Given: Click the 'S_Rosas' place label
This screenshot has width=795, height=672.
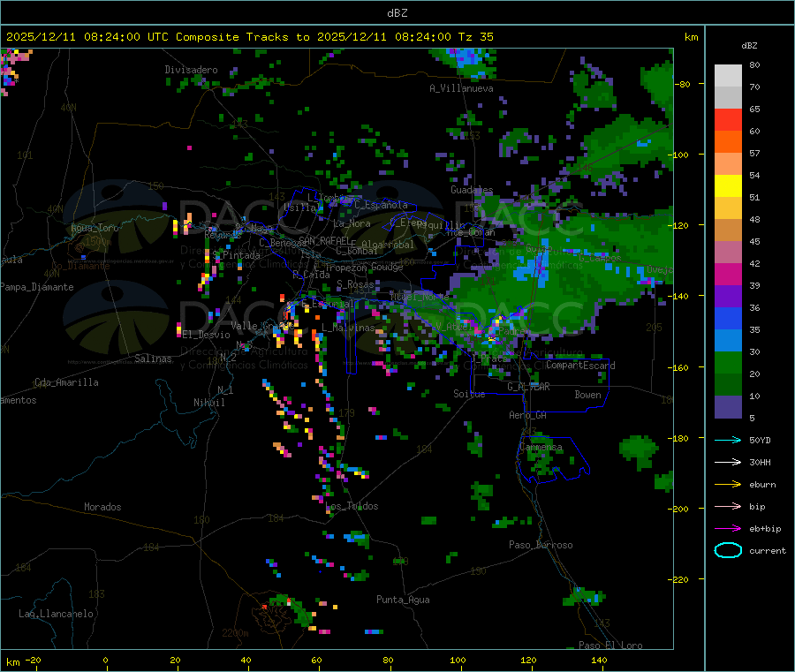Looking at the screenshot, I should pyautogui.click(x=355, y=284).
